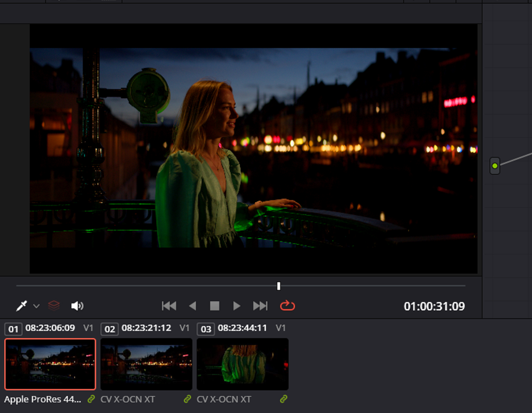The width and height of the screenshot is (532, 413).
Task: Skip to the last frame of the clip
Action: tap(260, 306)
